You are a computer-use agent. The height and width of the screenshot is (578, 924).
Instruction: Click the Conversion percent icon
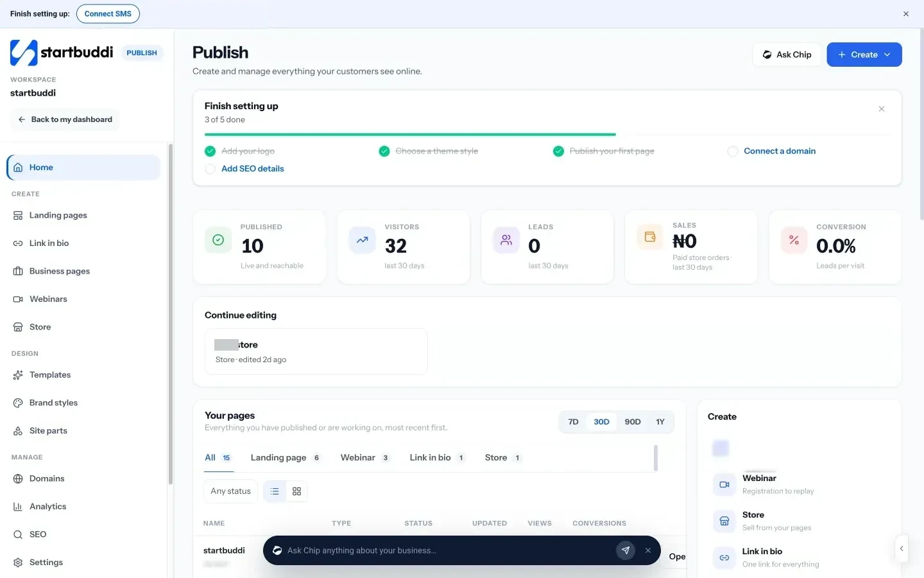point(794,240)
